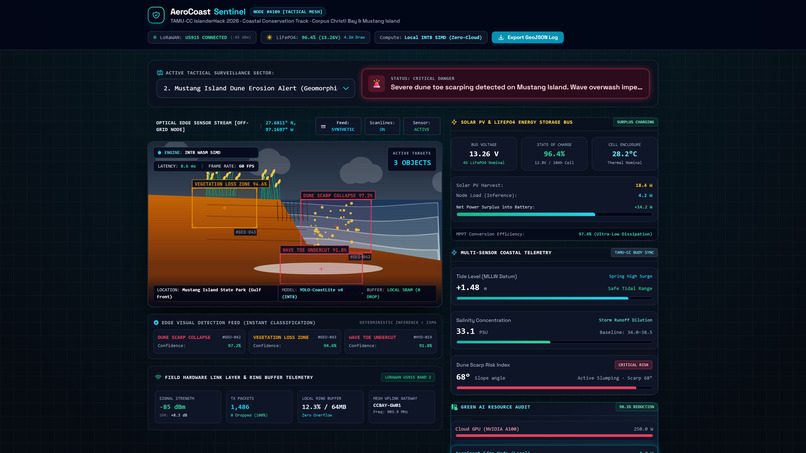Image resolution: width=806 pixels, height=453 pixels.
Task: Click Export GeoJSON Log button
Action: pyautogui.click(x=528, y=38)
